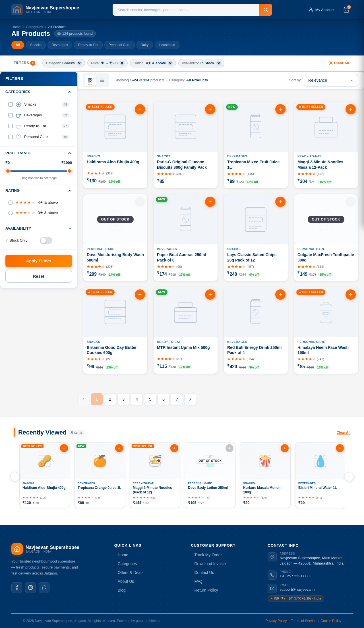Open the Sort by Relevance dropdown
This screenshot has height=628, width=364.
(331, 80)
